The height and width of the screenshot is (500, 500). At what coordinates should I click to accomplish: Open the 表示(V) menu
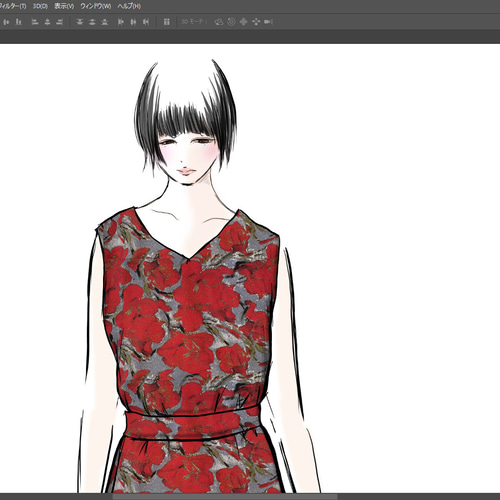point(64,6)
